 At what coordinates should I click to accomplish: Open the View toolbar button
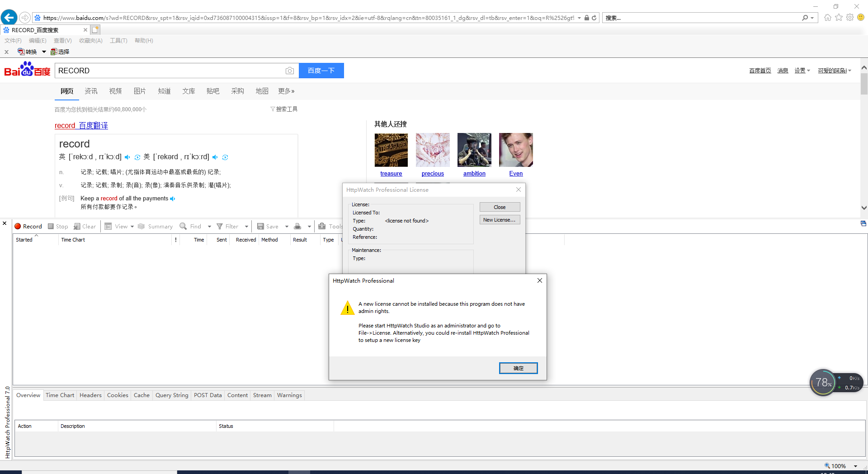pyautogui.click(x=116, y=226)
